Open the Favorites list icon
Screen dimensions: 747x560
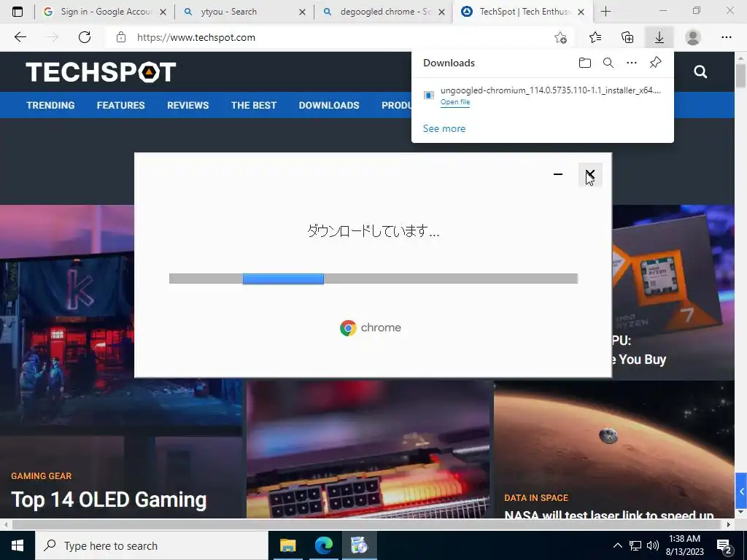(x=595, y=37)
